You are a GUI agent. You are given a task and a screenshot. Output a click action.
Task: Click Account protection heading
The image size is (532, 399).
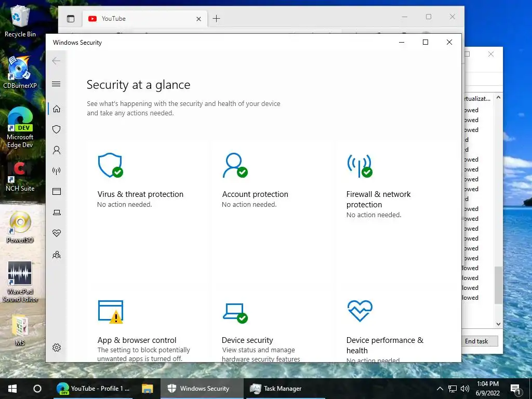pyautogui.click(x=255, y=194)
